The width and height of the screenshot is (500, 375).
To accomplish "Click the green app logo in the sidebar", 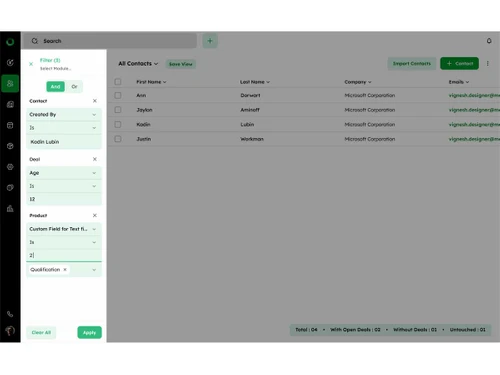I will point(10,42).
